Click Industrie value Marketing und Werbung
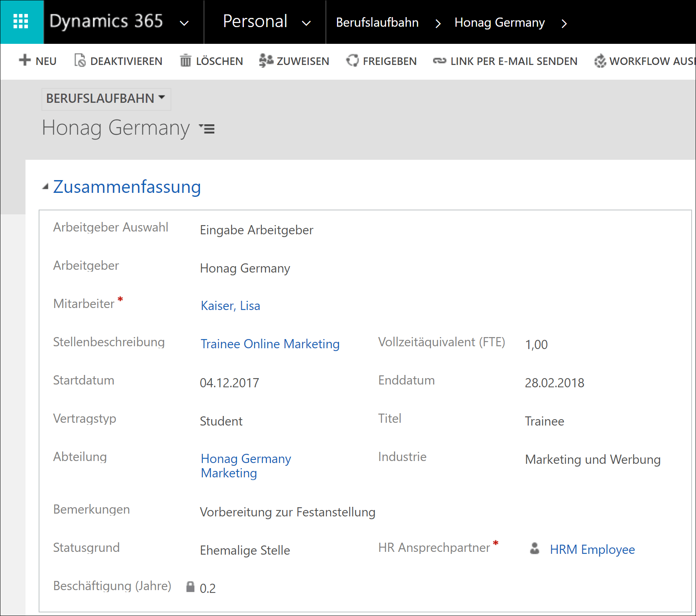Image resolution: width=696 pixels, height=616 pixels. (x=593, y=459)
